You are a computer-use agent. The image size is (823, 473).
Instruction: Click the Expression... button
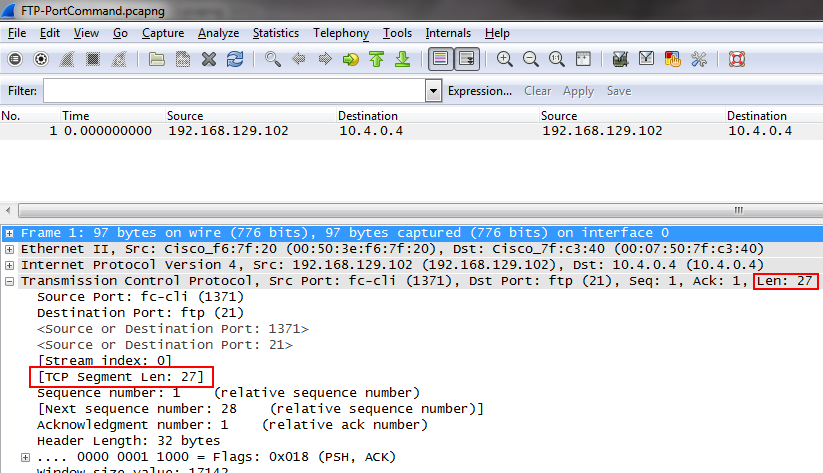[x=480, y=91]
